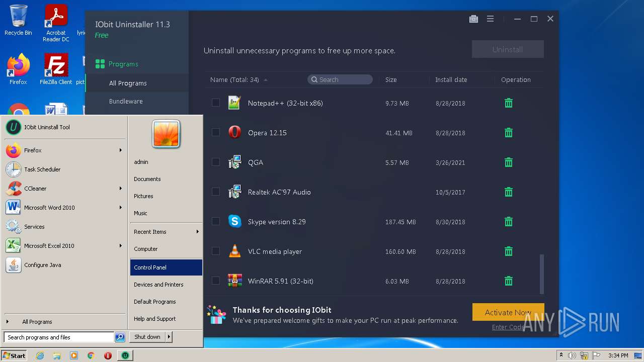644x362 pixels.
Task: Expand Microsoft Word 2010 jump list arrow
Action: point(121,208)
